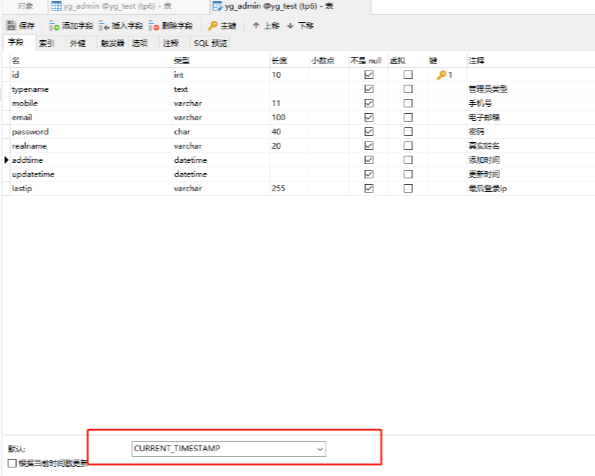Uncheck not-null checkbox for mobile field

(369, 103)
